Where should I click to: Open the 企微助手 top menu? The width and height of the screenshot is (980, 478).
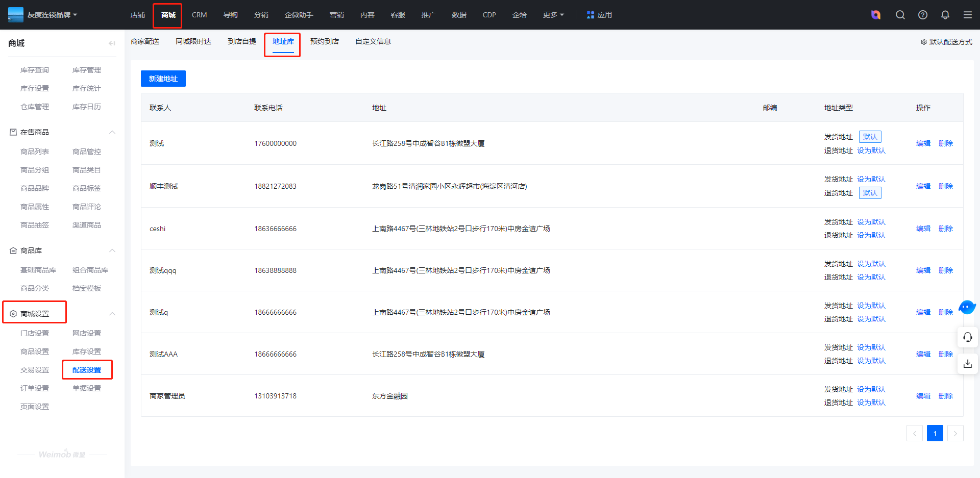pos(299,15)
